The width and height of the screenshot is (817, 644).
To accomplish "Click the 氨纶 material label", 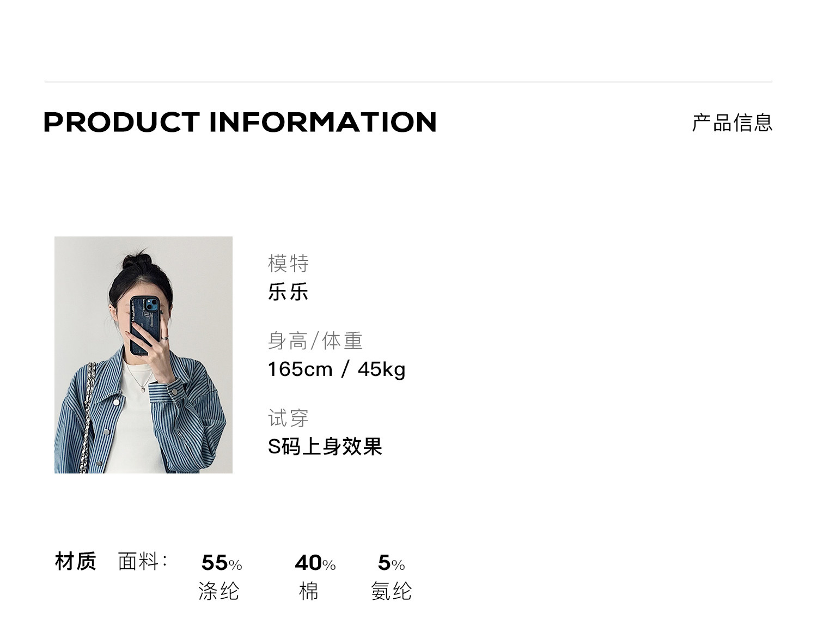I will [391, 591].
